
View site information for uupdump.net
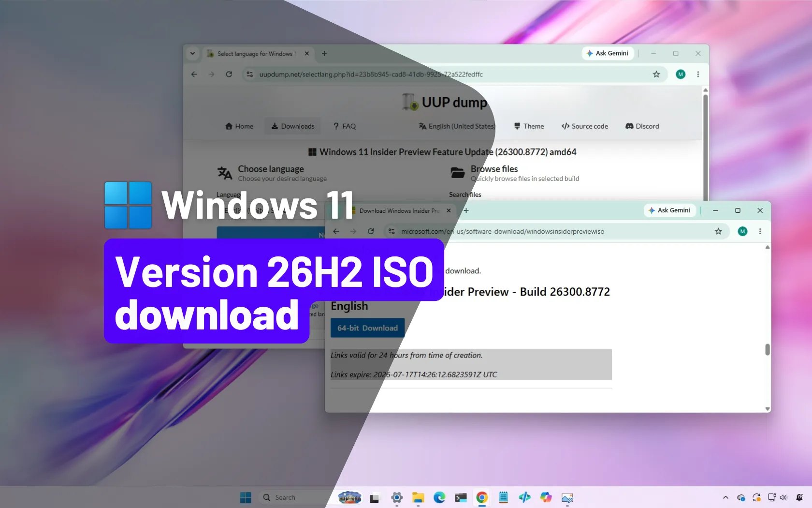point(249,74)
